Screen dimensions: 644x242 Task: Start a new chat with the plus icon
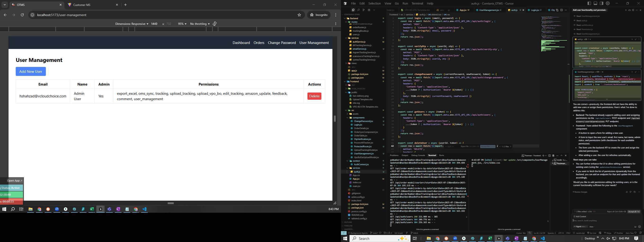(x=626, y=10)
